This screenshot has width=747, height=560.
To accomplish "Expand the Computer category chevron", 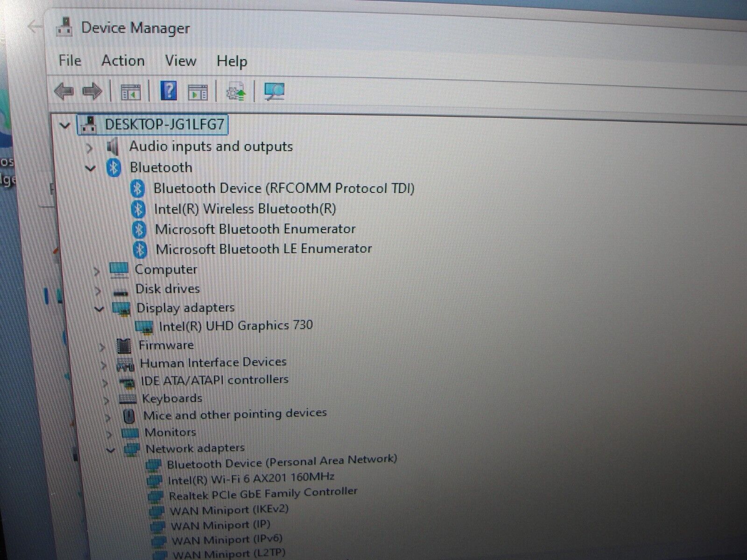I will click(96, 270).
